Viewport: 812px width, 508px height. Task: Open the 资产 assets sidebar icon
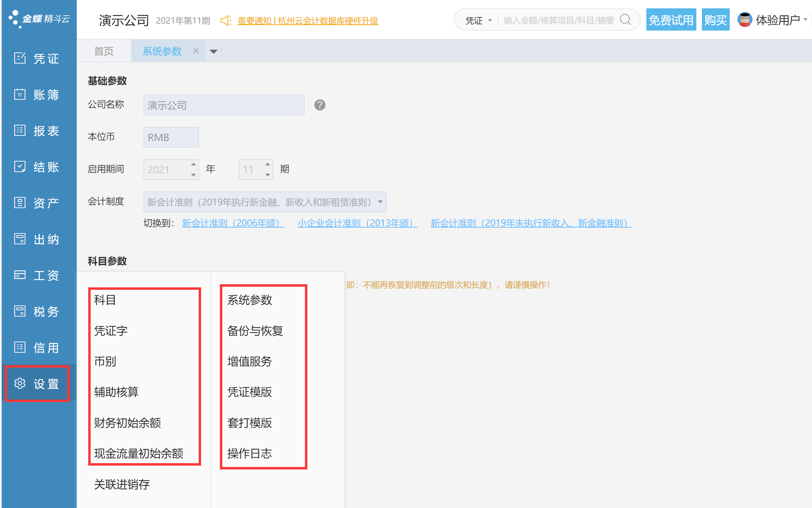pyautogui.click(x=20, y=203)
